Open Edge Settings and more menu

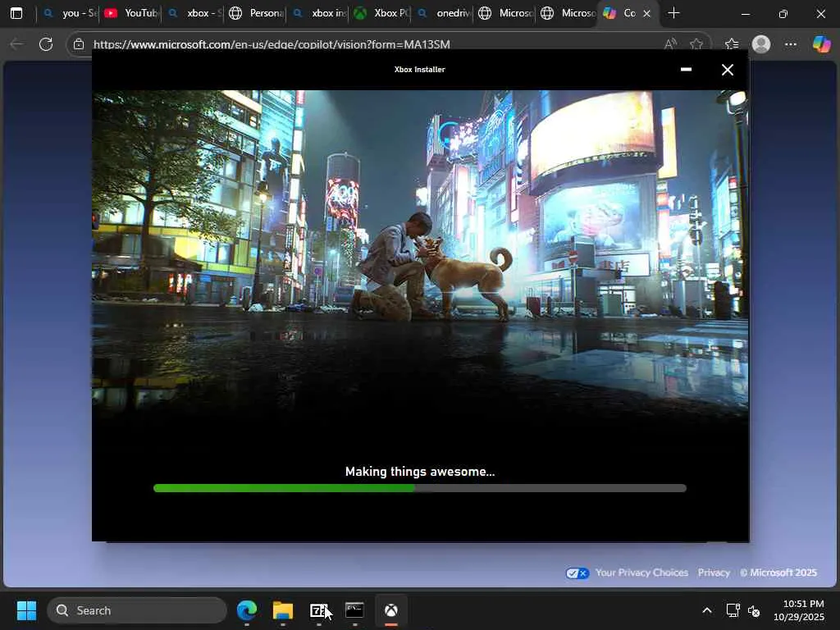point(791,44)
